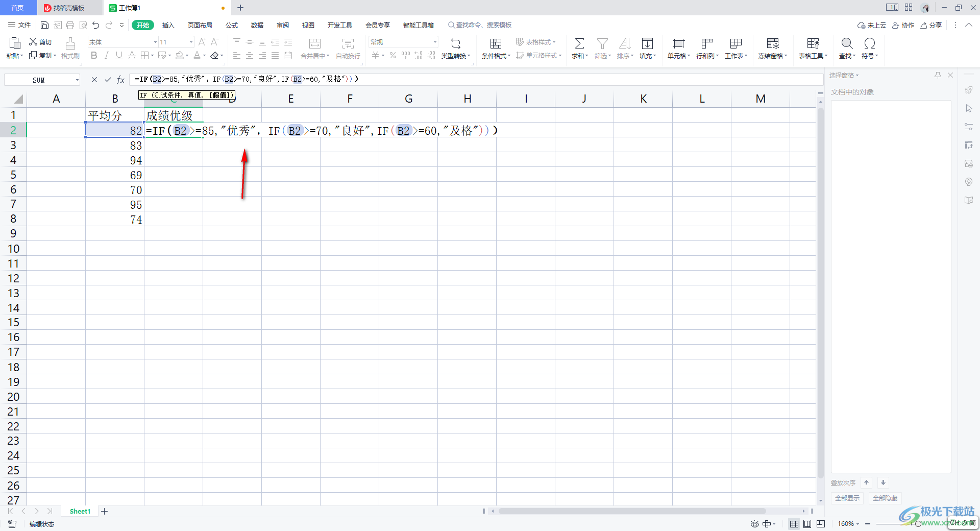Toggle Bold formatting
The height and width of the screenshot is (531, 980).
(x=94, y=55)
